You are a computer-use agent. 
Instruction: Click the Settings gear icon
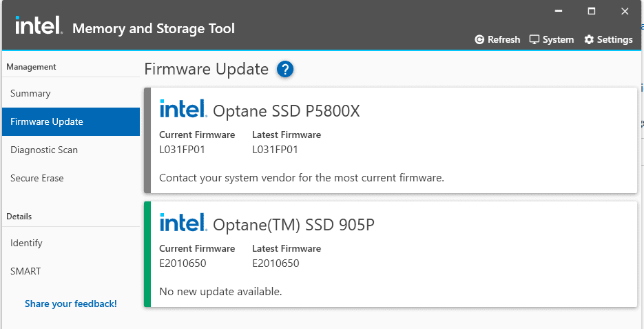click(x=589, y=39)
